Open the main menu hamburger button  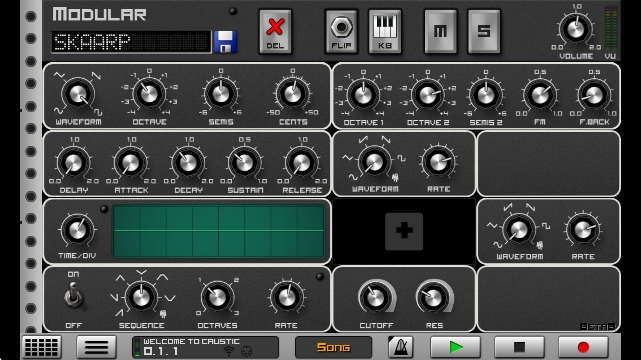[96, 347]
